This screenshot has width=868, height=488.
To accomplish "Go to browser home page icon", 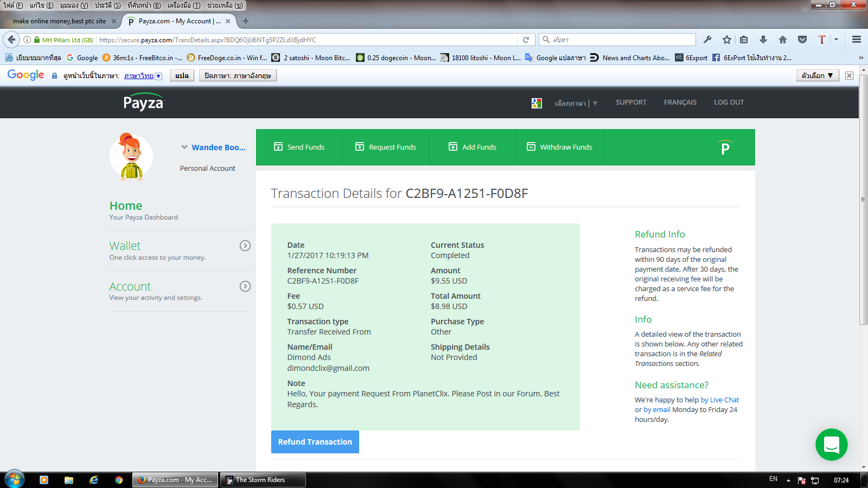I will [783, 40].
